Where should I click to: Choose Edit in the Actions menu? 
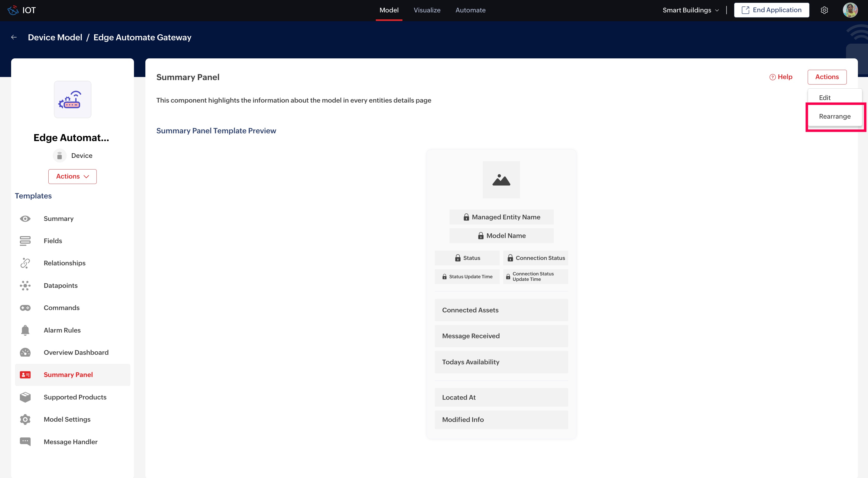825,98
